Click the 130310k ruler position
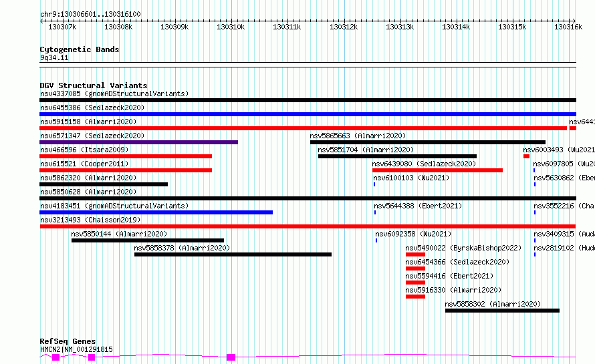This screenshot has width=595, height=364. tap(231, 27)
